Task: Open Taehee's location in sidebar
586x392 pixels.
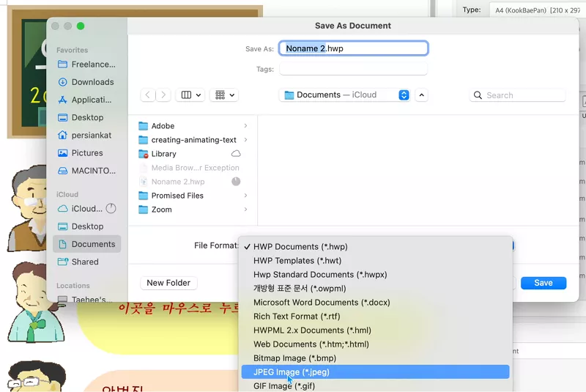Action: [x=86, y=298]
